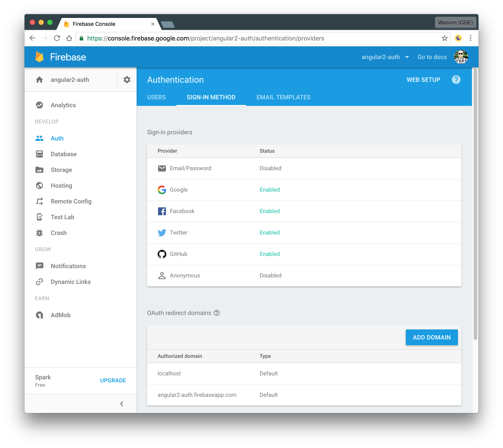Viewport: 503px width, 448px height.
Task: Click the localhost authorized domain
Action: [x=169, y=373]
